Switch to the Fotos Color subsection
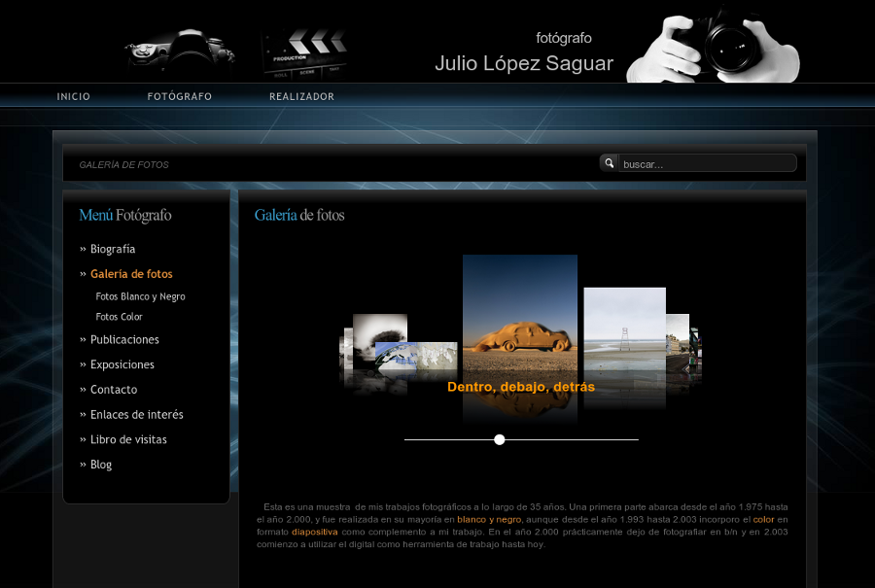875x588 pixels. click(x=119, y=316)
